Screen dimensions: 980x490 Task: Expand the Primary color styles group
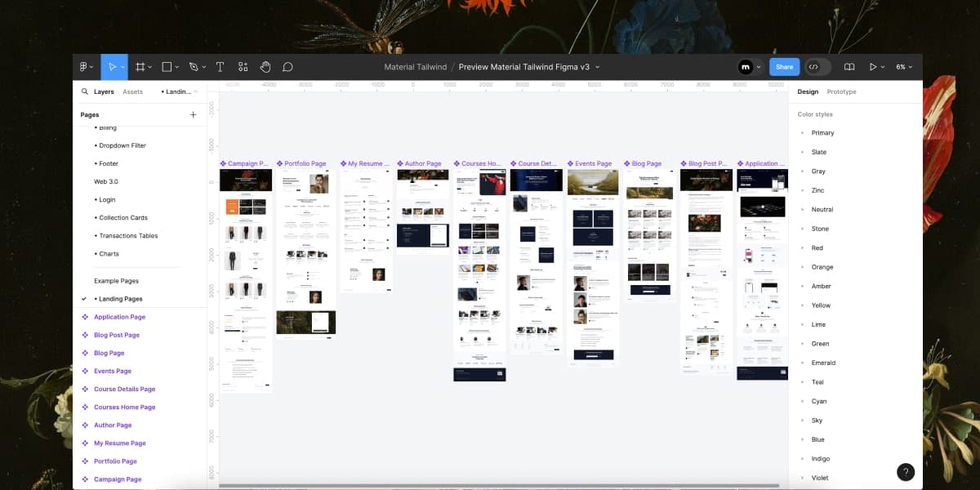coord(801,132)
